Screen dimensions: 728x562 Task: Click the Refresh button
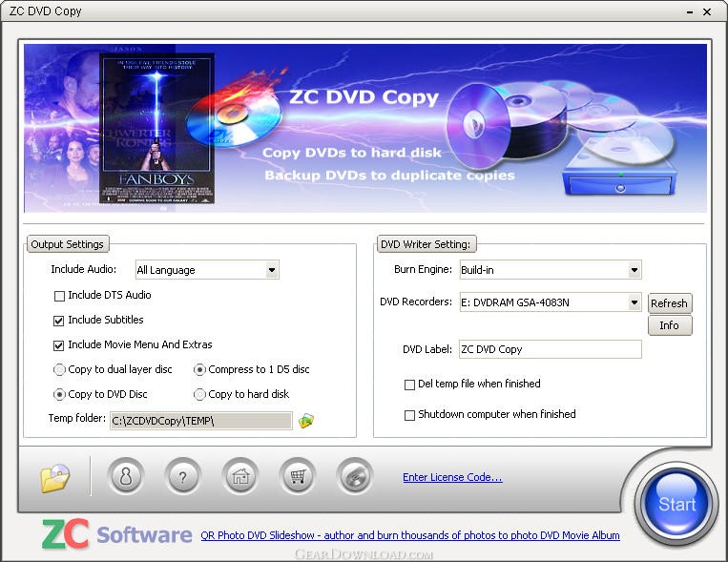[670, 303]
